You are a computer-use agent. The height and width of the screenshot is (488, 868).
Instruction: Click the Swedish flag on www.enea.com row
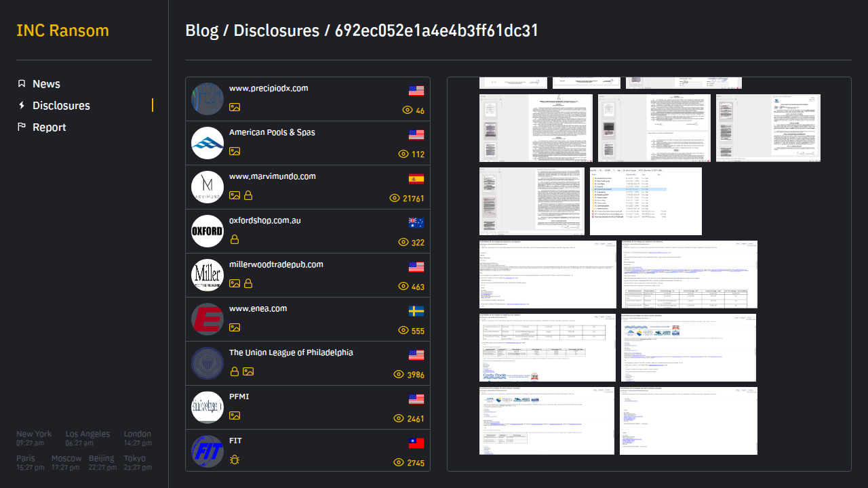point(416,311)
